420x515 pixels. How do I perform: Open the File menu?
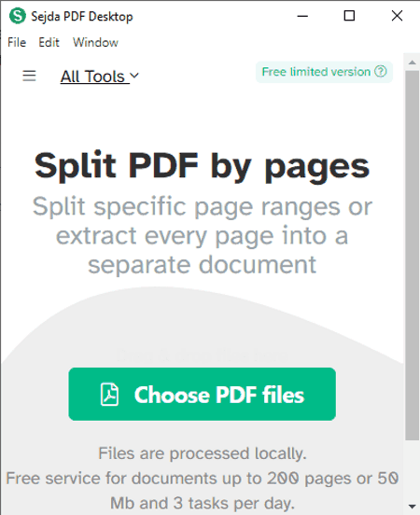pos(17,42)
